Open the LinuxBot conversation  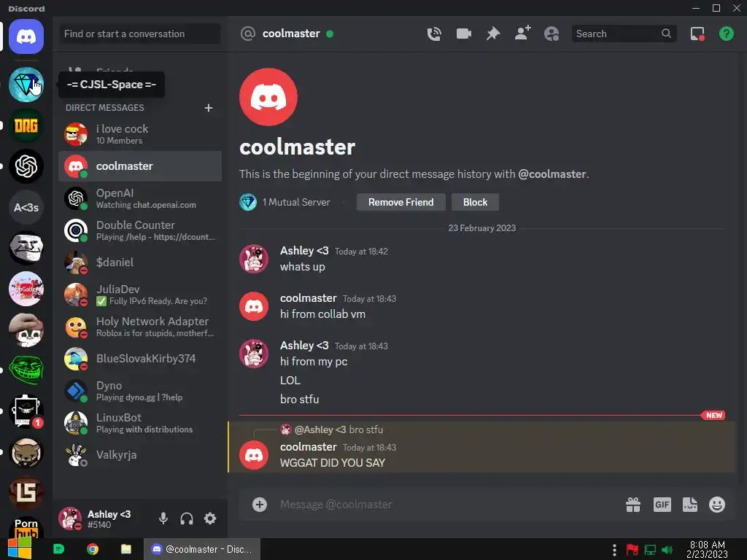(x=140, y=423)
